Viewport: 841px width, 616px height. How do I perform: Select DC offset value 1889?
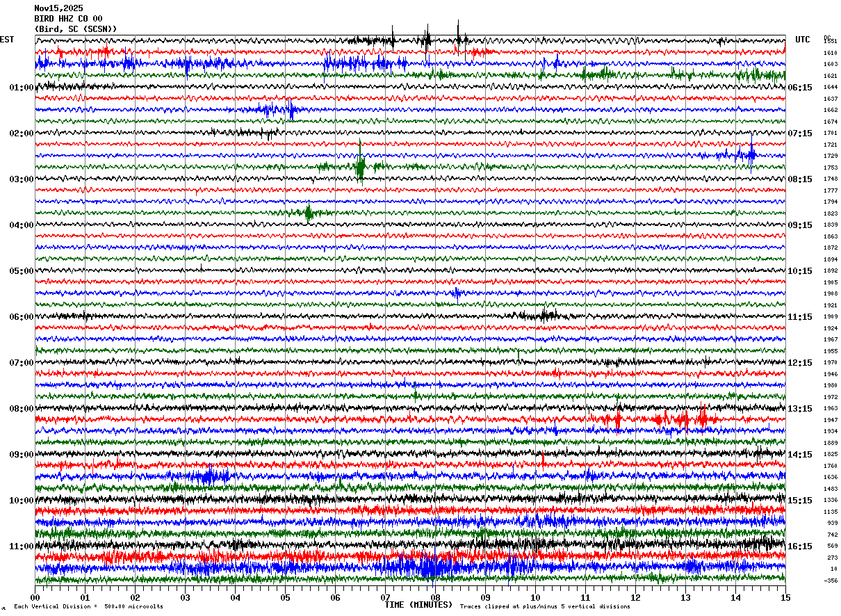click(831, 443)
